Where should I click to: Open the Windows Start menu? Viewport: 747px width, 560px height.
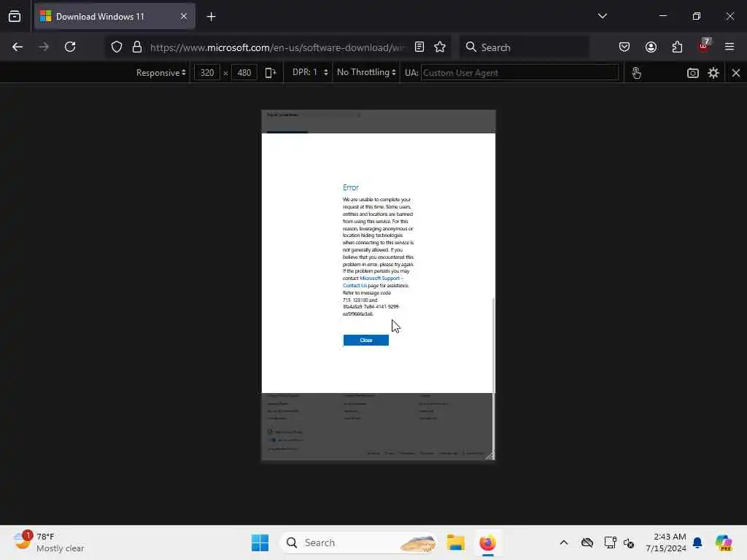click(260, 542)
